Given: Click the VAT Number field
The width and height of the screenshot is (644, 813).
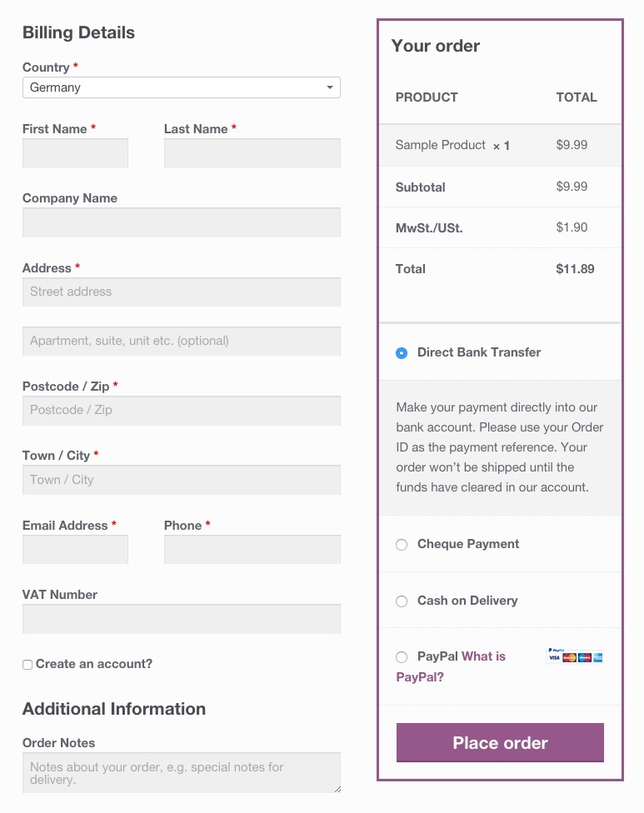Looking at the screenshot, I should 182,618.
